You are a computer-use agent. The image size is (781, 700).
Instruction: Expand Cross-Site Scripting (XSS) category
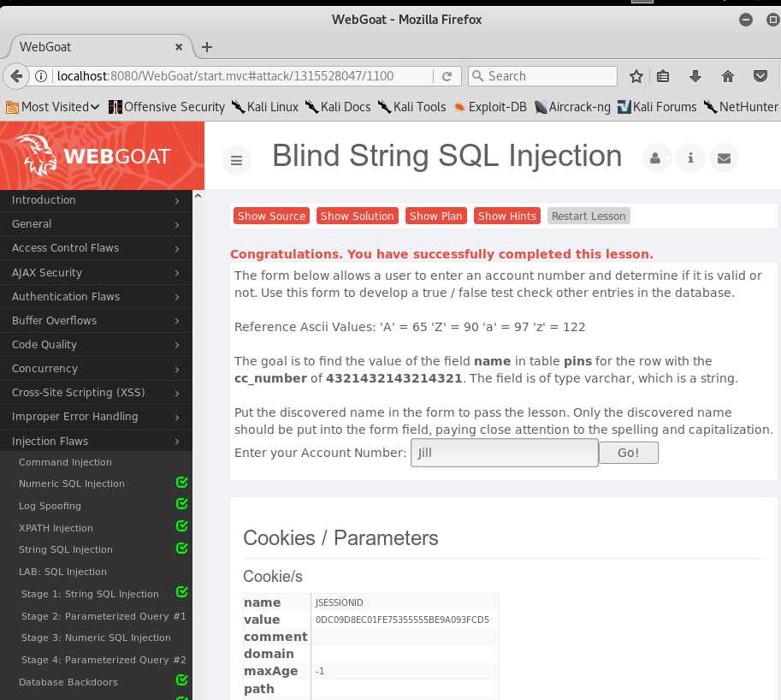[96, 393]
